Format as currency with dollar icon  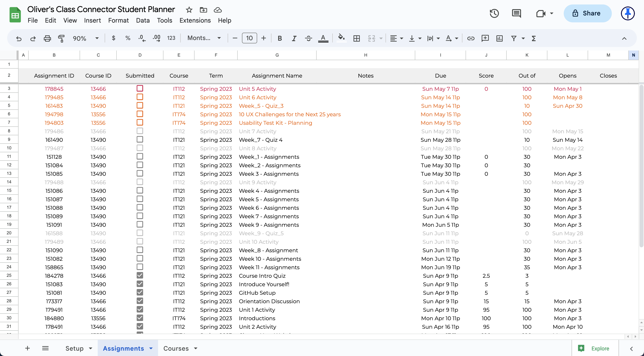click(x=114, y=38)
